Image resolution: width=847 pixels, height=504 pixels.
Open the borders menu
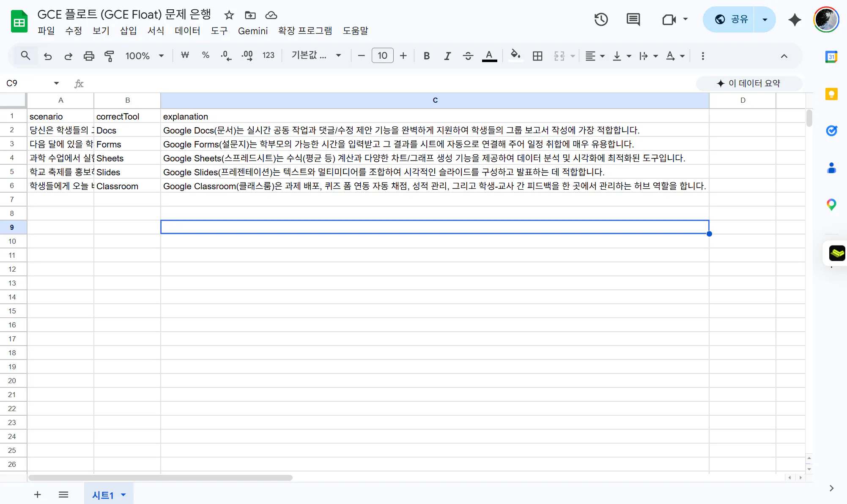(537, 56)
